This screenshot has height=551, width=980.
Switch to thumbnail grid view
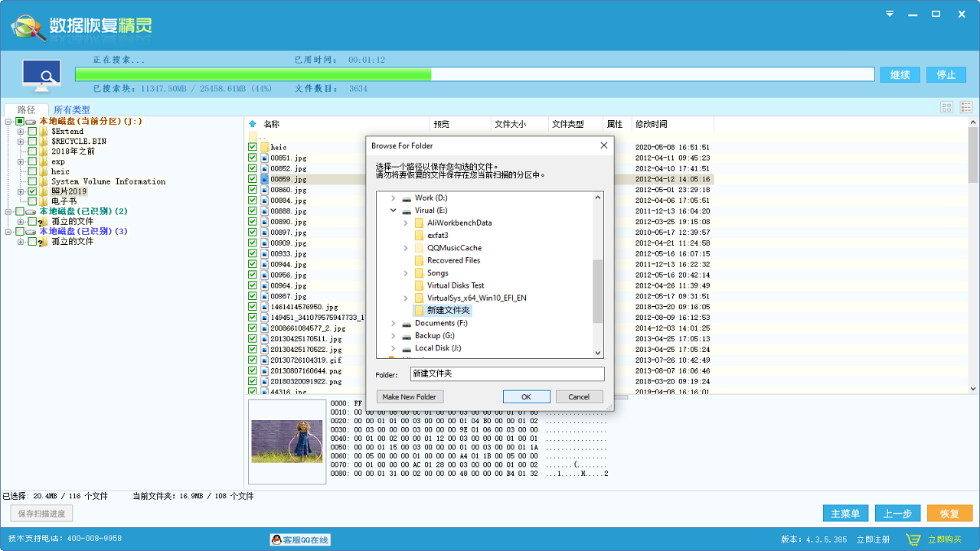coord(946,108)
